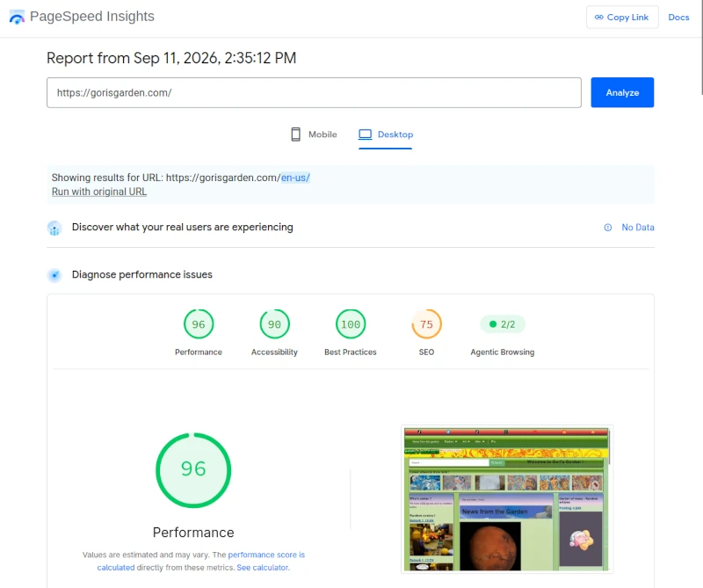Open the PageSpeed Insights title link
This screenshot has width=703, height=588.
click(x=92, y=17)
